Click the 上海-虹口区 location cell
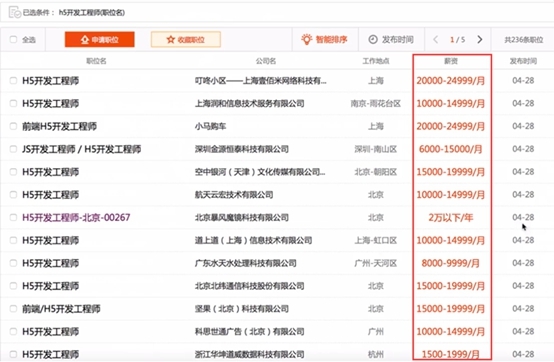Viewport: 554px width, 362px height. click(376, 241)
